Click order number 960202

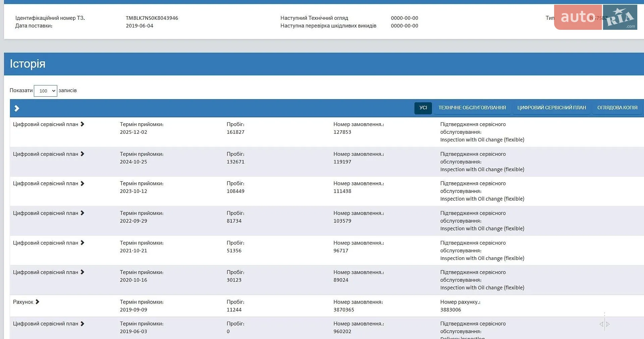tap(342, 332)
